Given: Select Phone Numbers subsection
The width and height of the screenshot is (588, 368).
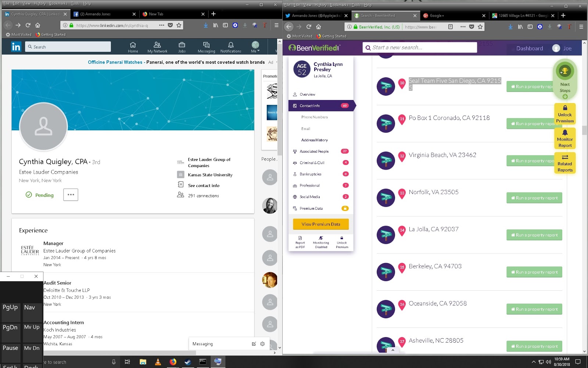Looking at the screenshot, I should [315, 117].
